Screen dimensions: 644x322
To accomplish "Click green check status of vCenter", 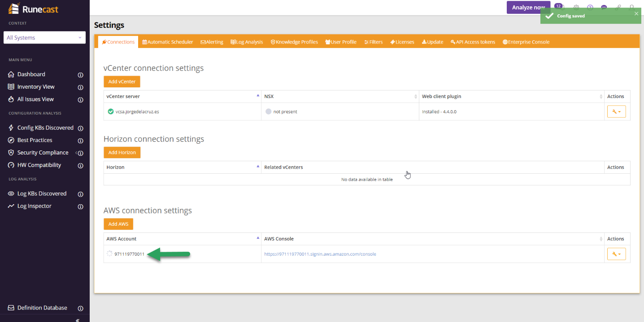I will pyautogui.click(x=110, y=112).
